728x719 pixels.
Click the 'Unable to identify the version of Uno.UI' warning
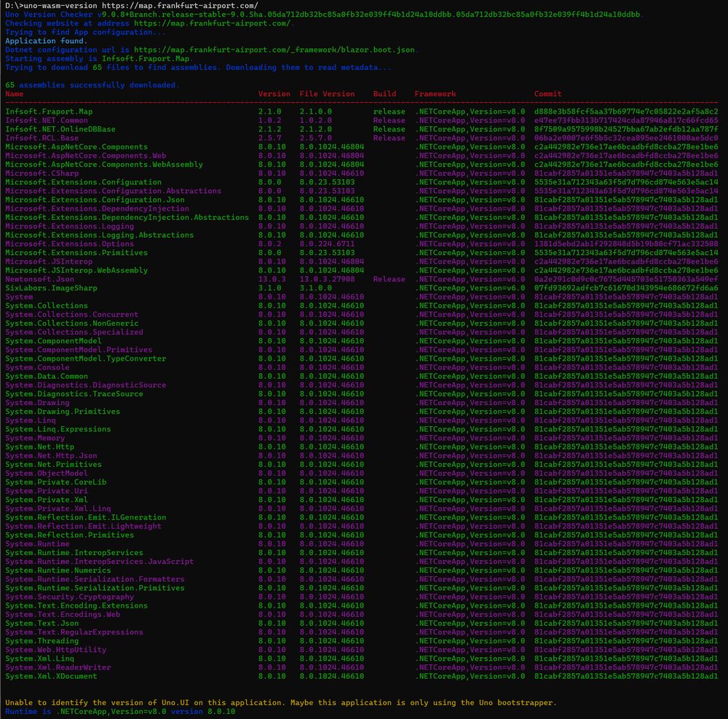(x=281, y=703)
